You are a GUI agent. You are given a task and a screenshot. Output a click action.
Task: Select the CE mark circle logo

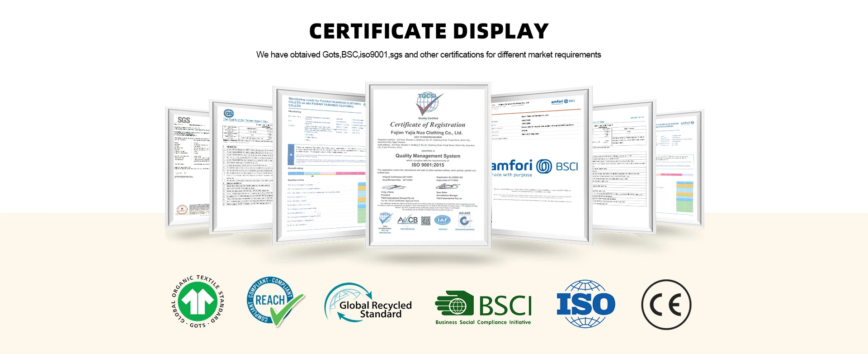pos(666,305)
